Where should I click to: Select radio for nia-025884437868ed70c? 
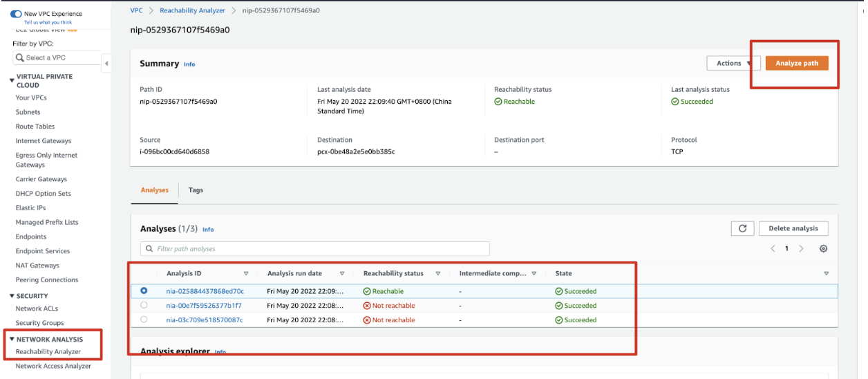pyautogui.click(x=144, y=291)
